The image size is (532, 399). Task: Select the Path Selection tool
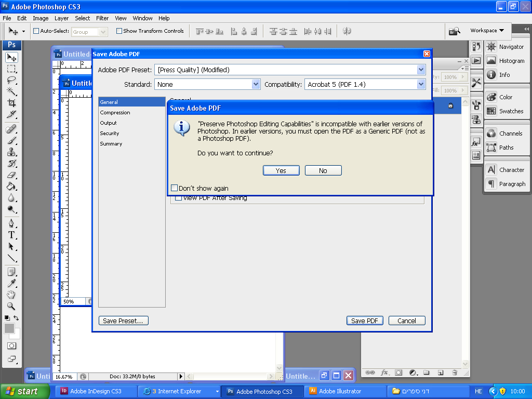click(11, 246)
